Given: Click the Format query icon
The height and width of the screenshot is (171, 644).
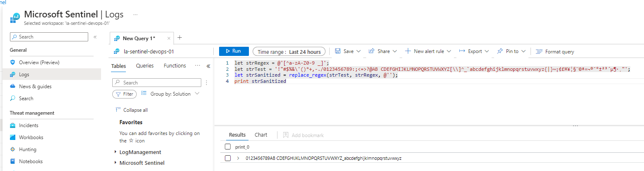Looking at the screenshot, I should click(539, 52).
